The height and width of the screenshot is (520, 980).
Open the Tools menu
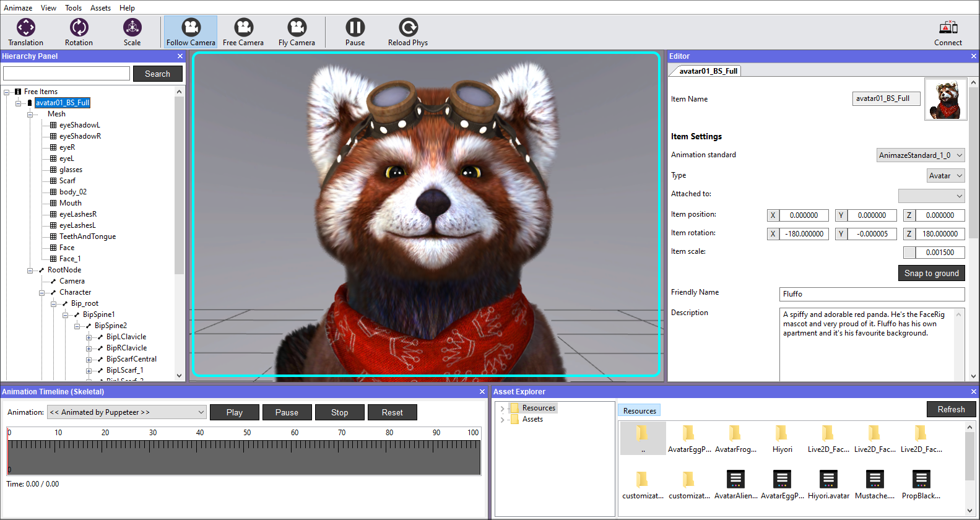click(74, 8)
